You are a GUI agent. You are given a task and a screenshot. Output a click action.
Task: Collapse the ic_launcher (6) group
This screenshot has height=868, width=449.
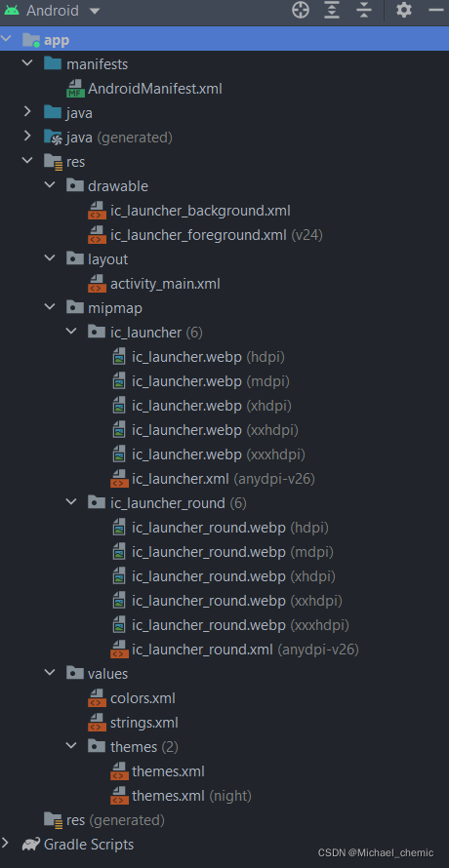pos(71,332)
